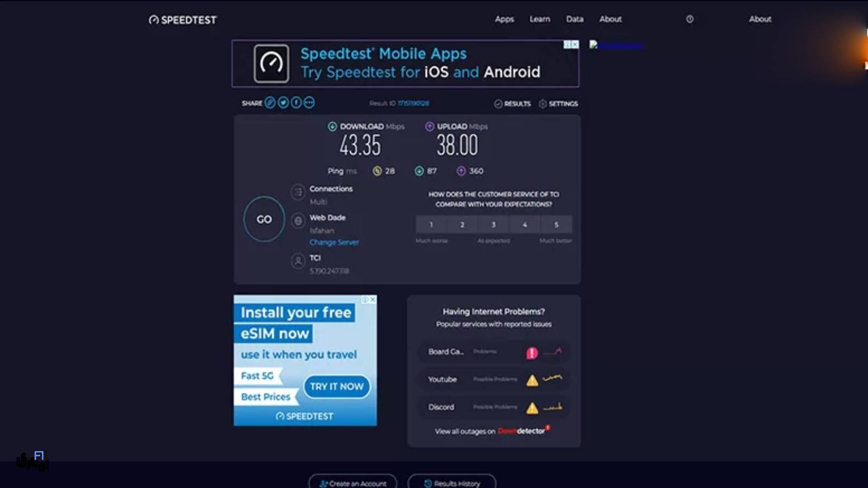Image resolution: width=868 pixels, height=488 pixels.
Task: Rate customer service 2
Action: pos(462,224)
